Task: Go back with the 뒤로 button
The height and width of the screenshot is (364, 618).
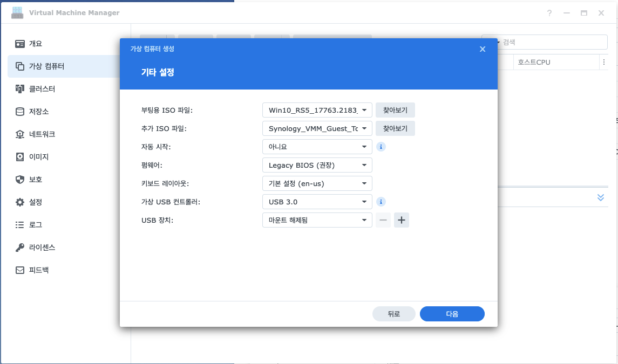Action: [393, 314]
